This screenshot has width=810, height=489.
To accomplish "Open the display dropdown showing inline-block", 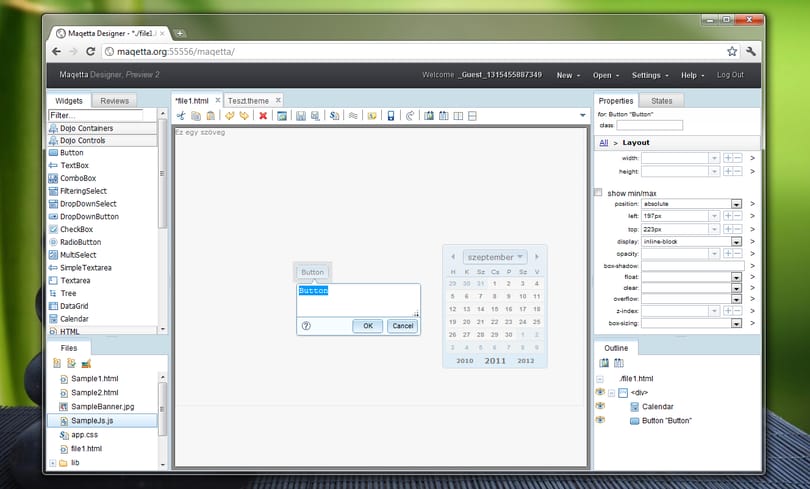I will click(x=736, y=242).
